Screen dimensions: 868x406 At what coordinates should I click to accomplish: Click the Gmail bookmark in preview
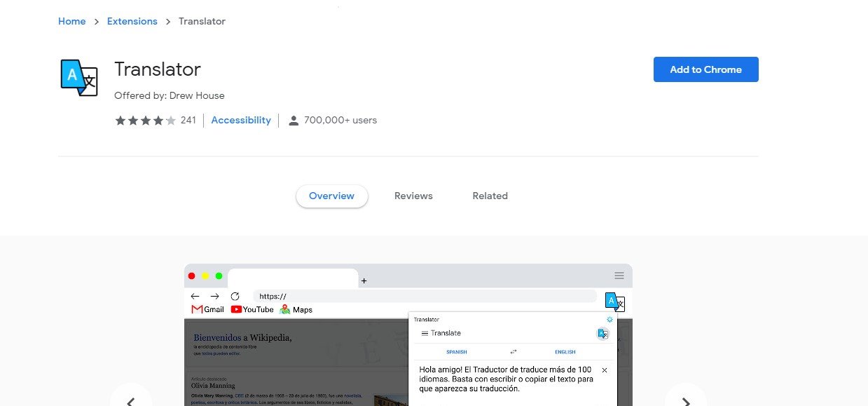tap(207, 309)
